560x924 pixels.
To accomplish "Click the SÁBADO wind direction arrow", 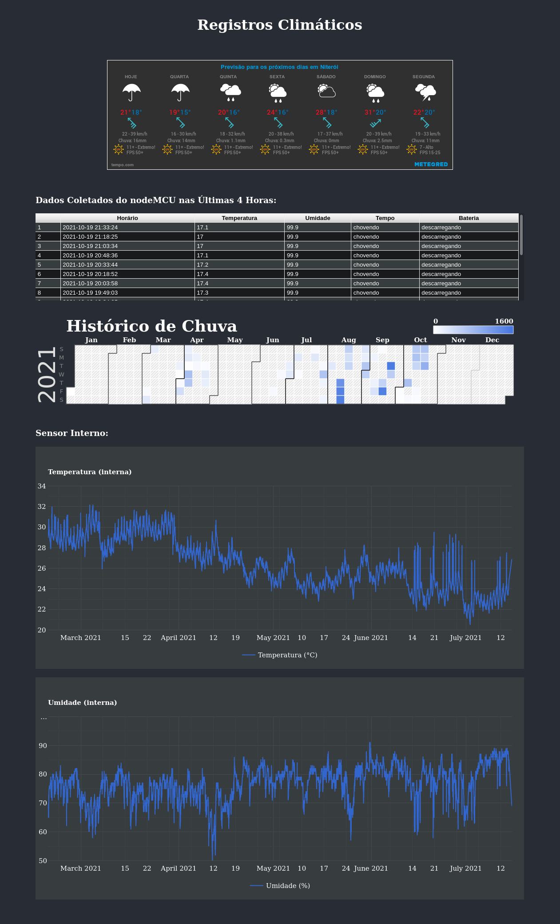I will (x=327, y=123).
